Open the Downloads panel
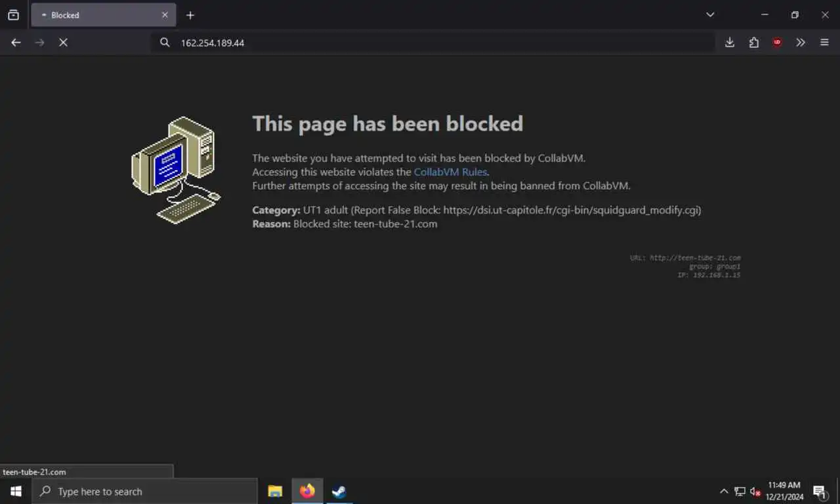 (x=730, y=43)
